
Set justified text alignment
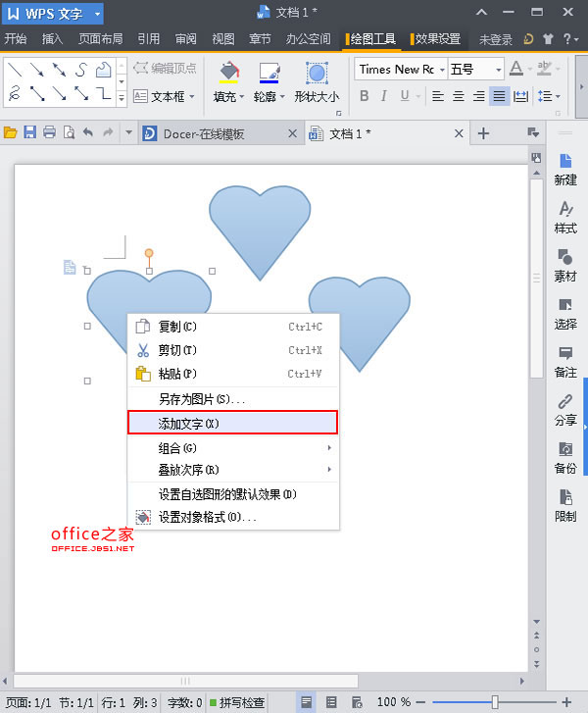tap(499, 96)
